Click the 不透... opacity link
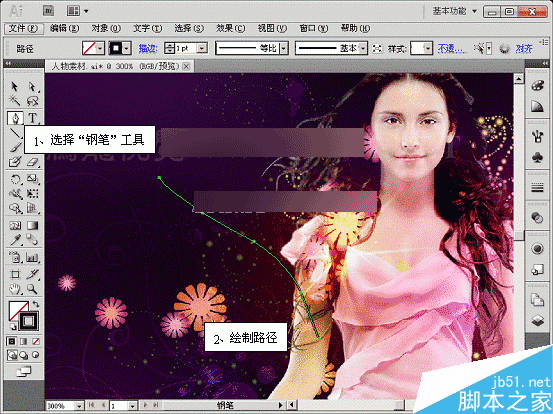Screen dimensions: 553x414 [x=452, y=49]
